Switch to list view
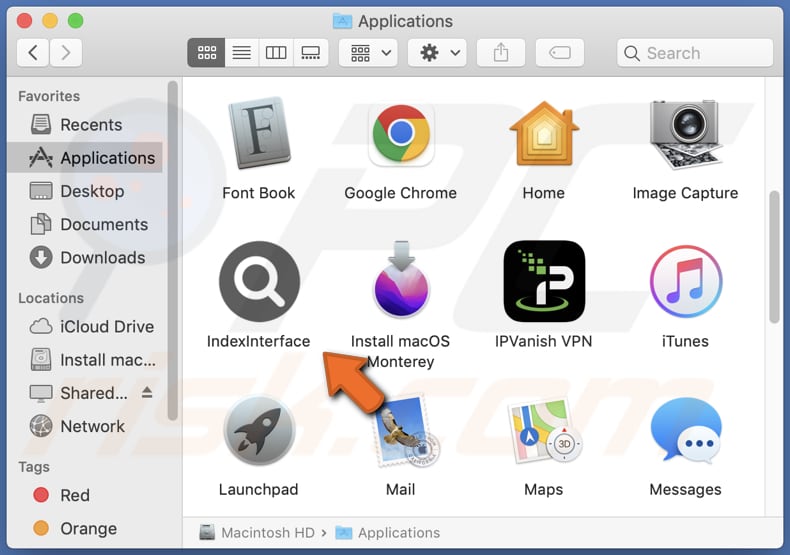790x555 pixels. click(x=242, y=52)
